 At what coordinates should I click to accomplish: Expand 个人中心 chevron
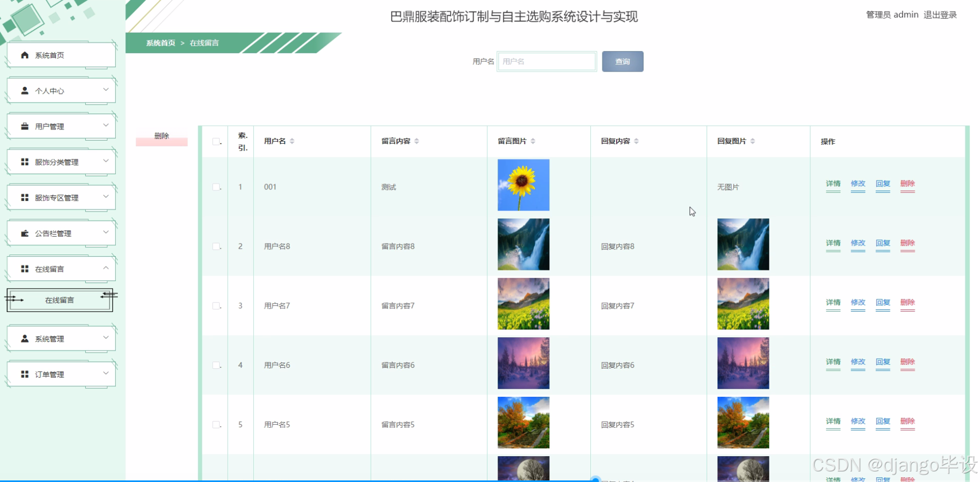[x=106, y=89]
